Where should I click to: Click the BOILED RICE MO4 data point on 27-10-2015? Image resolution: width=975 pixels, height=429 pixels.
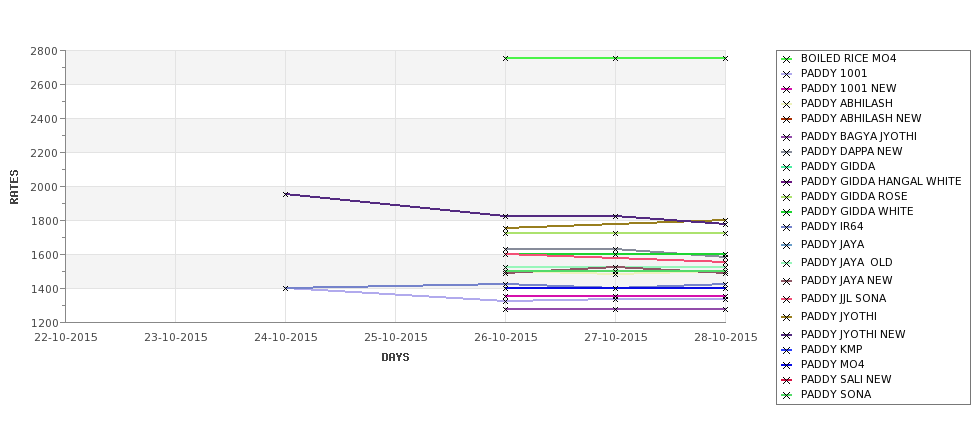click(x=616, y=58)
